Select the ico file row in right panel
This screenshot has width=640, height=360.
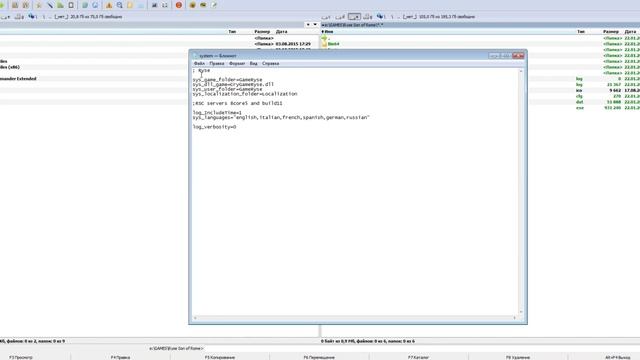(584, 90)
